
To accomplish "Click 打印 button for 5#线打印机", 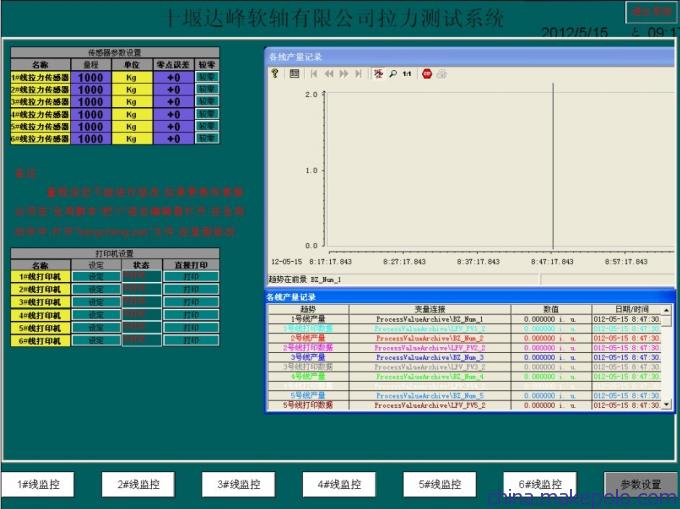I will click(191, 328).
